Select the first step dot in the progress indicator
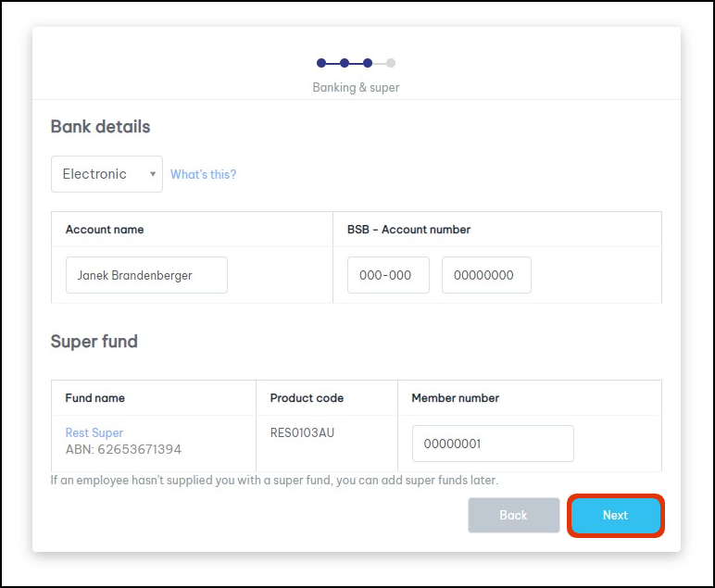 [321, 63]
